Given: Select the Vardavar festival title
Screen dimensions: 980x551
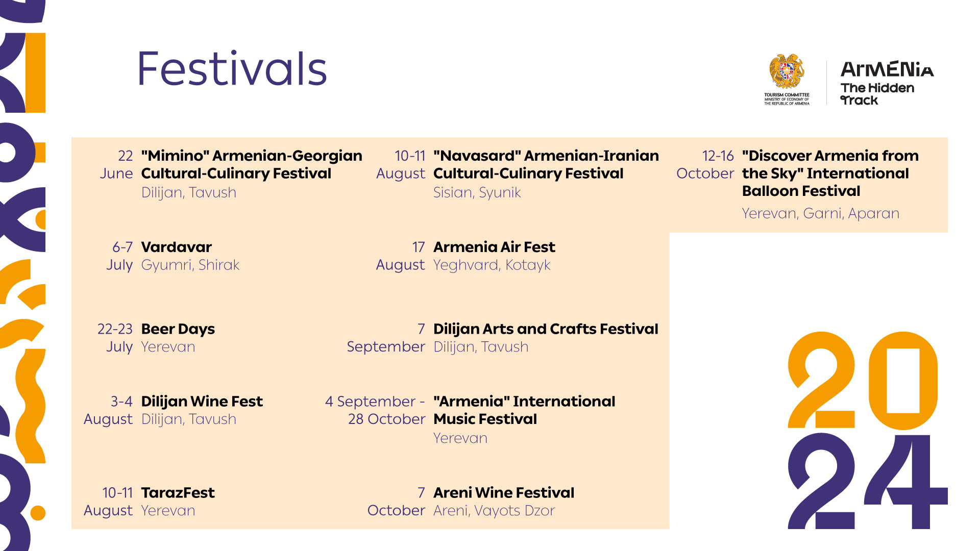Looking at the screenshot, I should 177,247.
